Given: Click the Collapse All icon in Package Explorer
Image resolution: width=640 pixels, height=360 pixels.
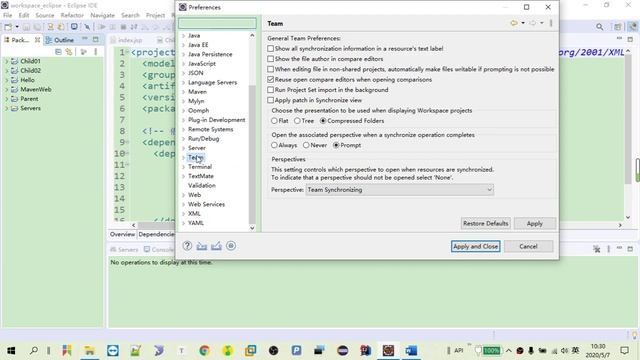Looking at the screenshot, I should click(x=58, y=52).
